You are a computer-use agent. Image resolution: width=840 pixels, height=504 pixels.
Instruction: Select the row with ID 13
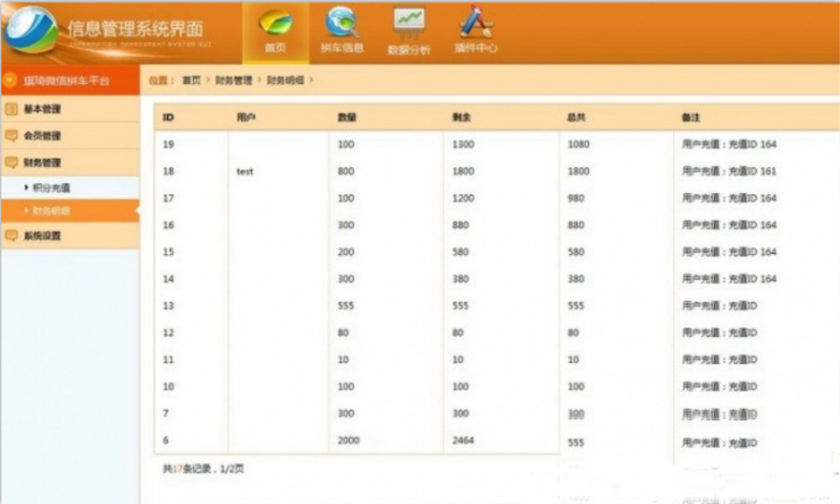coord(496,306)
